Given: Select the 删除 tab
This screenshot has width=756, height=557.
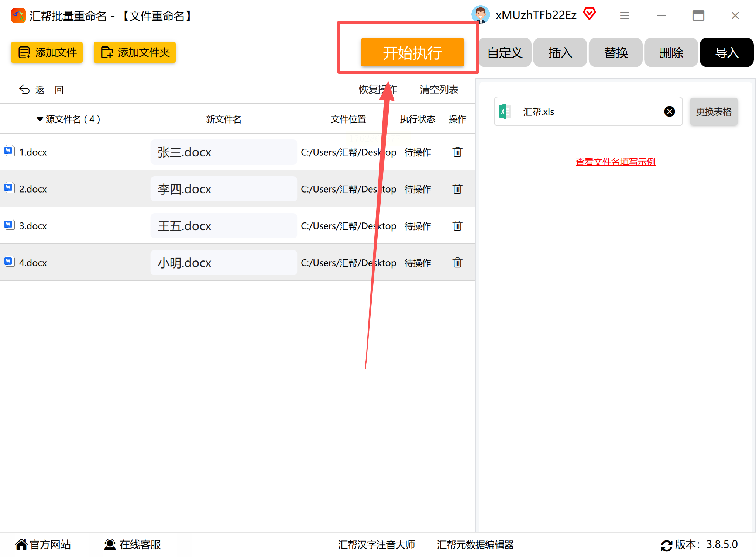Looking at the screenshot, I should tap(671, 53).
